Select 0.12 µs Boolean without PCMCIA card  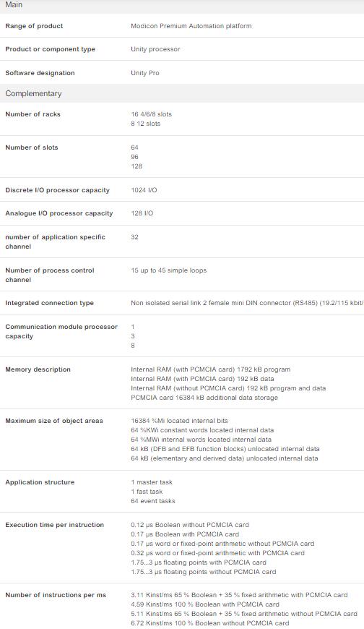click(x=190, y=525)
